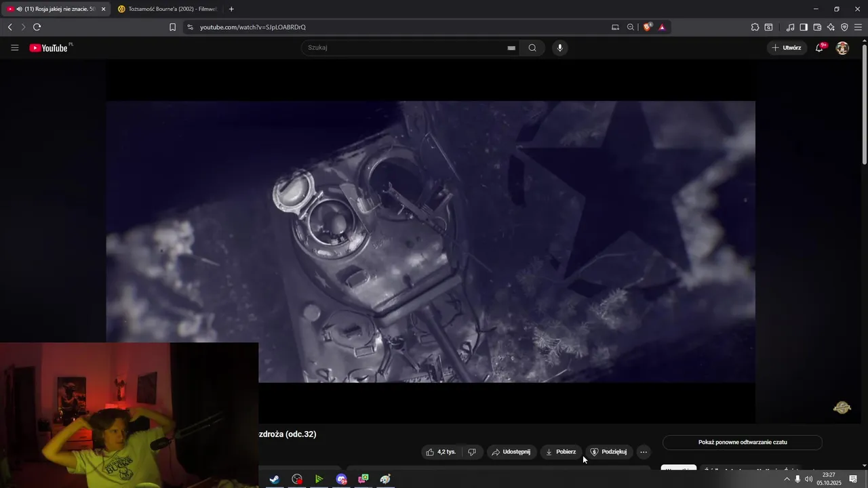Like the video with 4,2 tys.
The image size is (868, 488).
point(441,452)
